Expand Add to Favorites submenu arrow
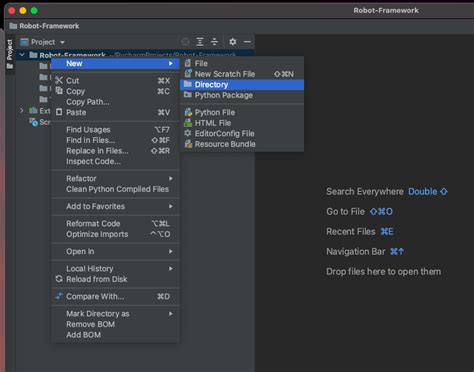Image resolution: width=474 pixels, height=372 pixels. click(x=171, y=206)
